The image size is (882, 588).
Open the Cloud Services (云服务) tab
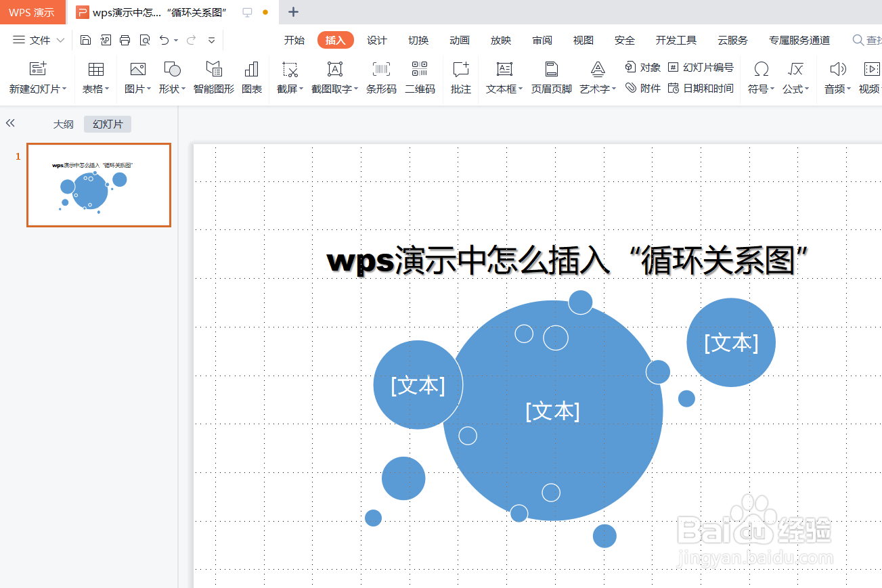[733, 40]
